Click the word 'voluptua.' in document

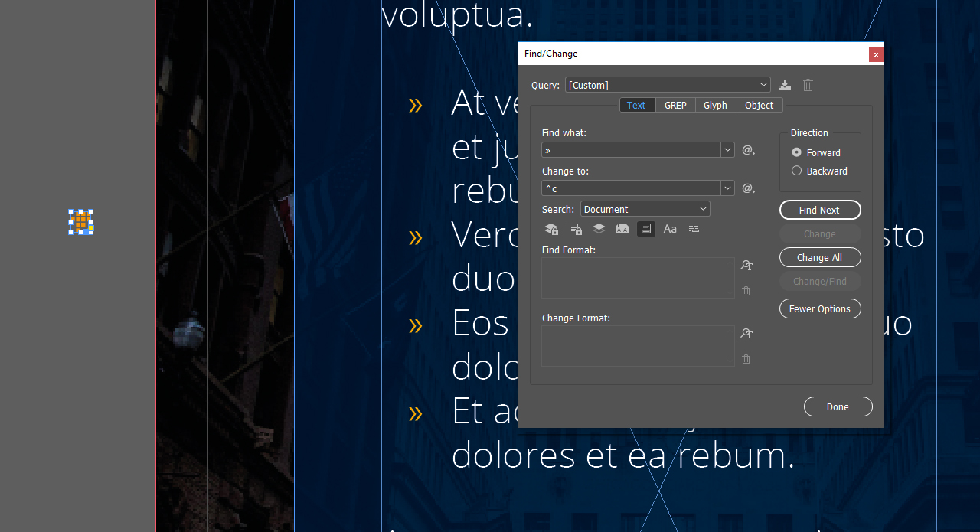(457, 15)
